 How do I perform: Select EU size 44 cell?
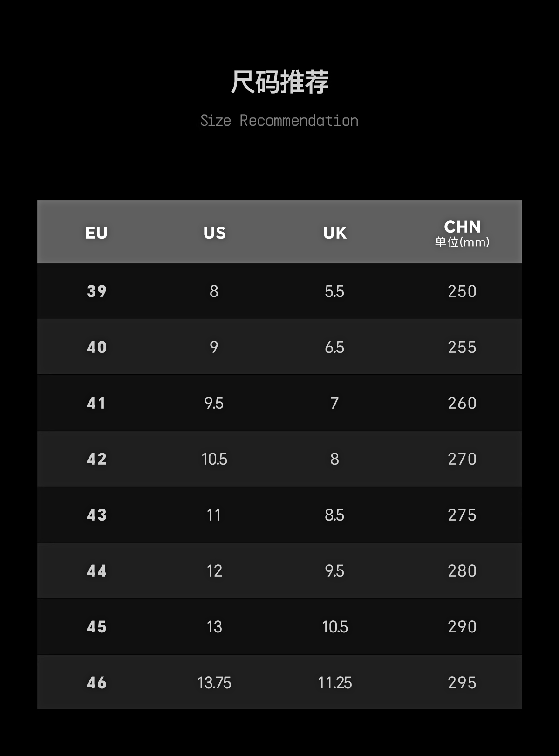96,571
